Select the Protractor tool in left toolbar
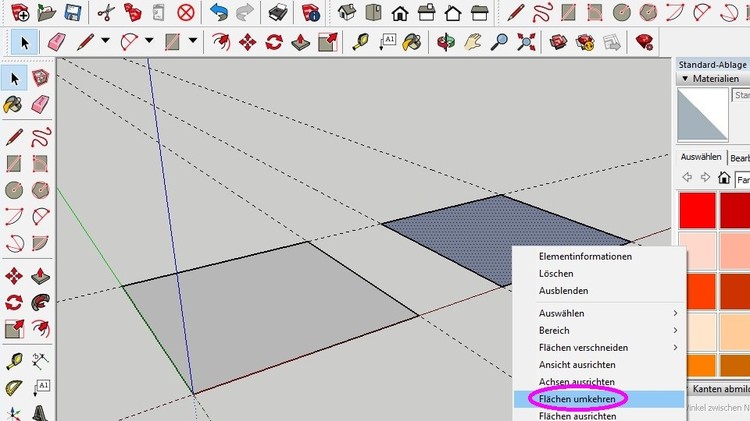 [14, 387]
